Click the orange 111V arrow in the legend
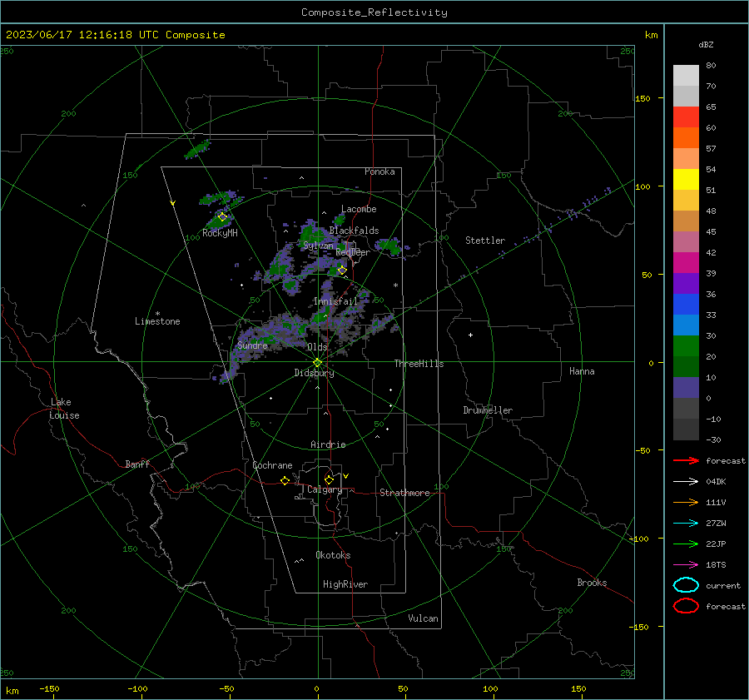This screenshot has height=700, width=749. (686, 502)
